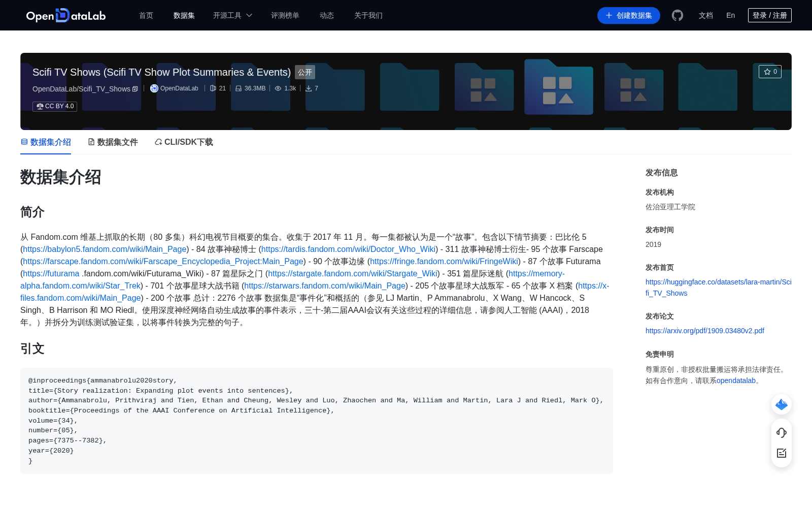The width and height of the screenshot is (812, 508).
Task: Switch to the 数据集文件 tab
Action: [x=113, y=142]
